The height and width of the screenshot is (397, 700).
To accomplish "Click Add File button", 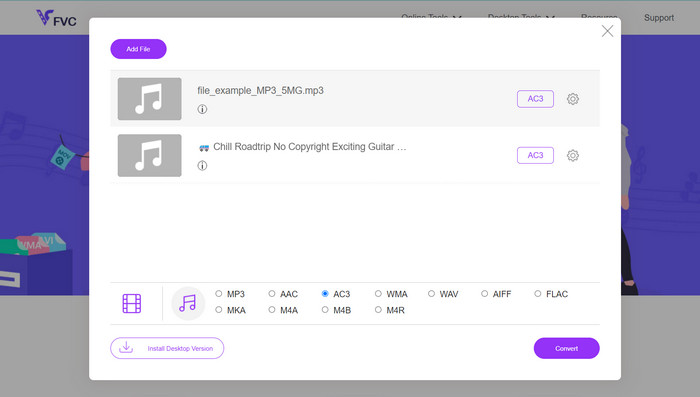I will click(x=138, y=49).
